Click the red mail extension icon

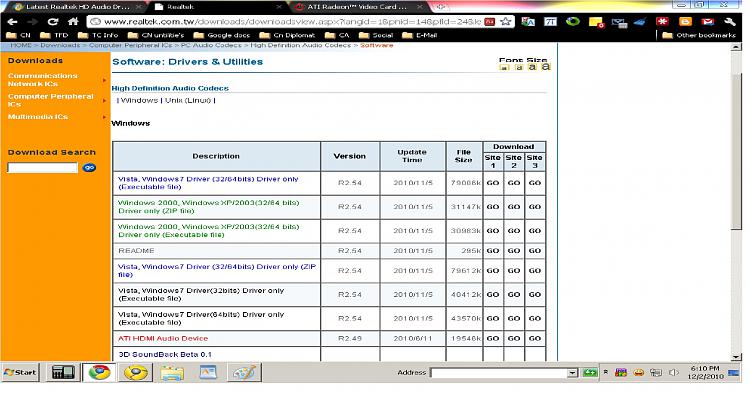707,22
